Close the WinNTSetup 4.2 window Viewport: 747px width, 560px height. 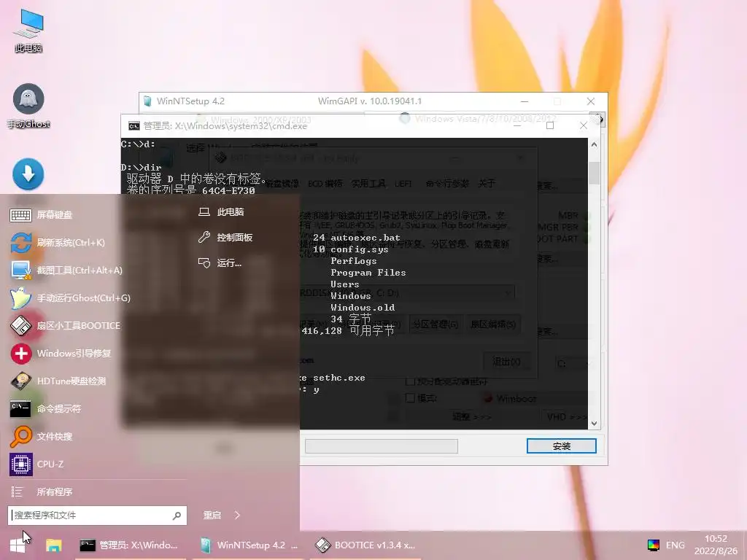[591, 101]
